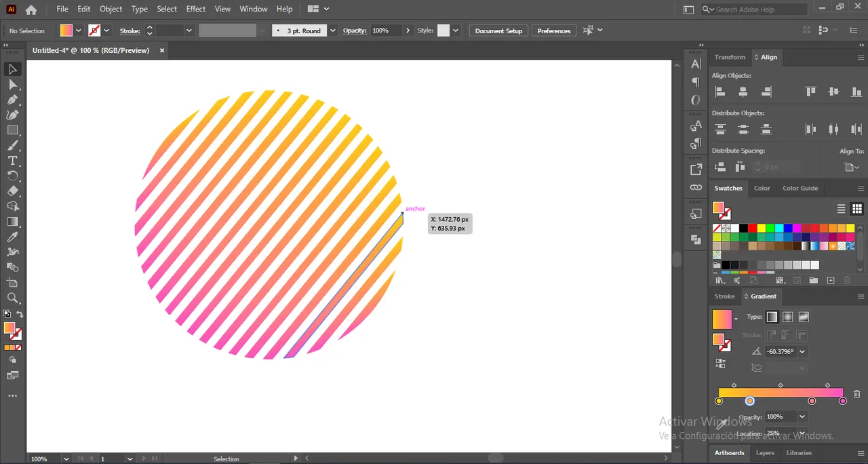Screen dimensions: 868x464
Task: Click the Preferences button
Action: tap(554, 31)
